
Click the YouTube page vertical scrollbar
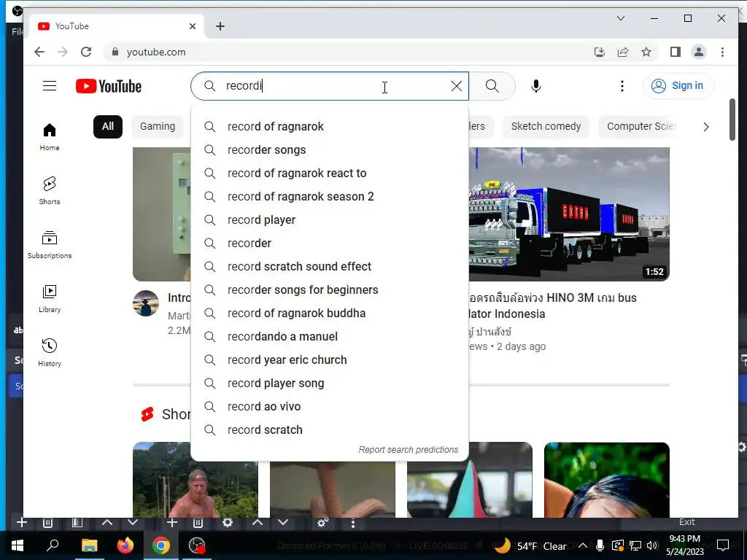tap(732, 120)
